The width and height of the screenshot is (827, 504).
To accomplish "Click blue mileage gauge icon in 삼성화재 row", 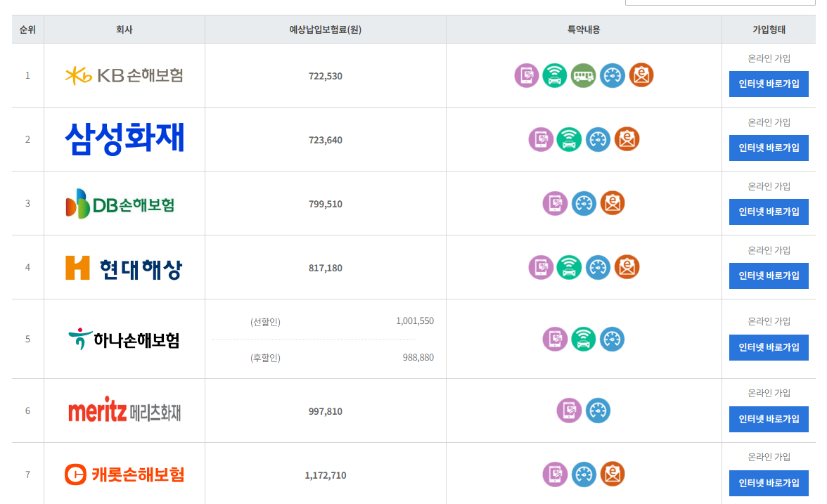I will click(x=598, y=139).
